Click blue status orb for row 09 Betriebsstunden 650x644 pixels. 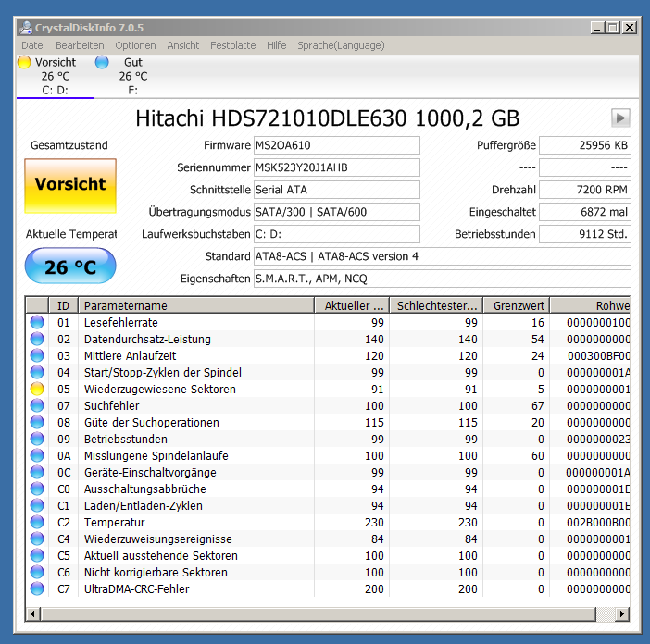[37, 439]
